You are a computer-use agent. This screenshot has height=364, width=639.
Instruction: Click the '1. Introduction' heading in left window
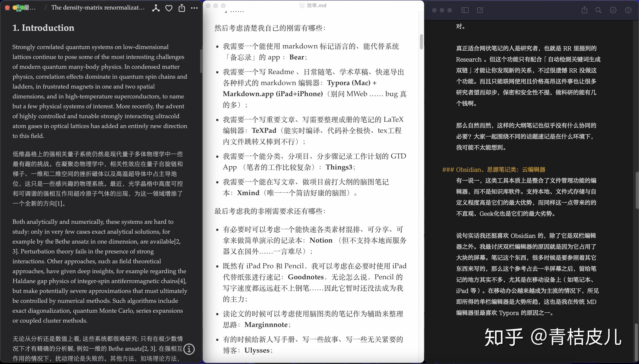click(43, 28)
